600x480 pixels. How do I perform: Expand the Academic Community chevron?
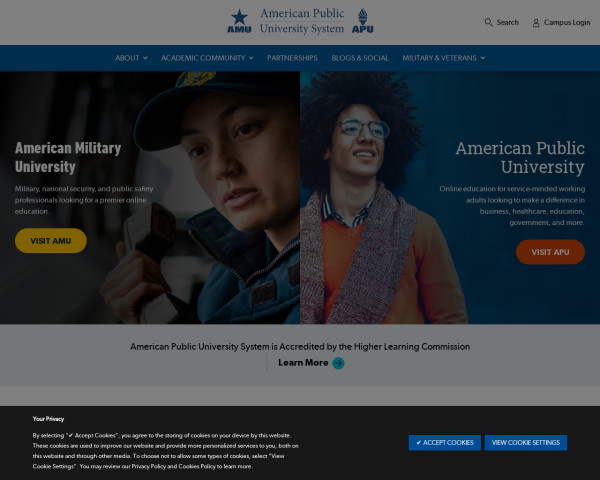251,58
